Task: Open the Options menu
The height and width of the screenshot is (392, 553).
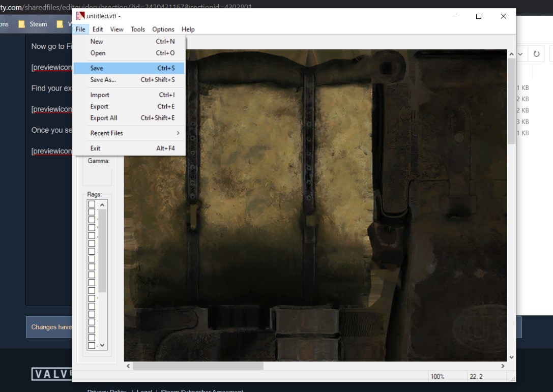Action: (163, 29)
